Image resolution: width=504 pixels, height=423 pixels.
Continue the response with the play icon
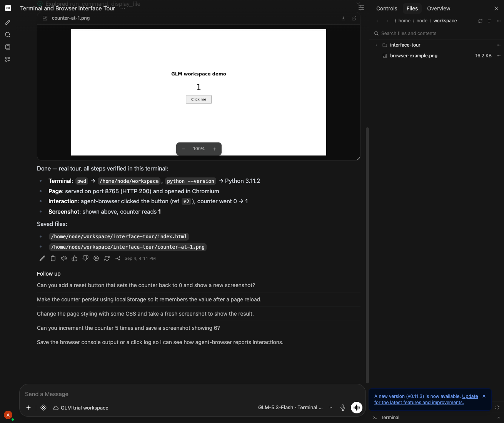tap(96, 258)
